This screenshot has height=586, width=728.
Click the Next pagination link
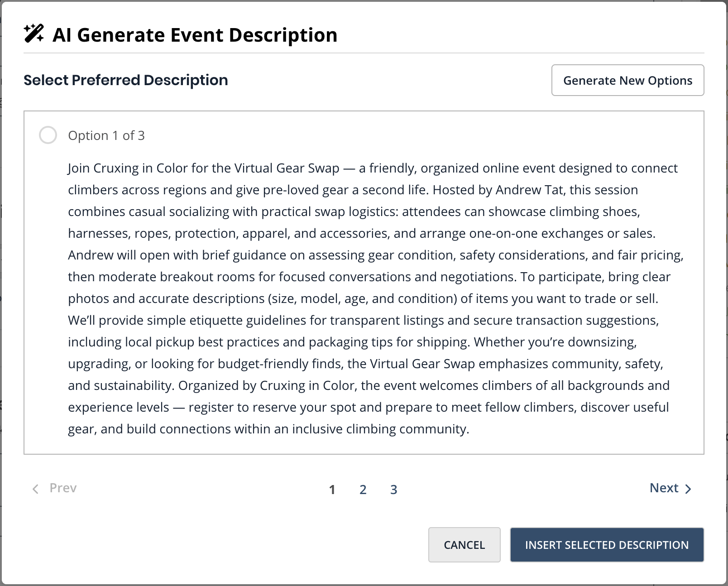point(664,488)
